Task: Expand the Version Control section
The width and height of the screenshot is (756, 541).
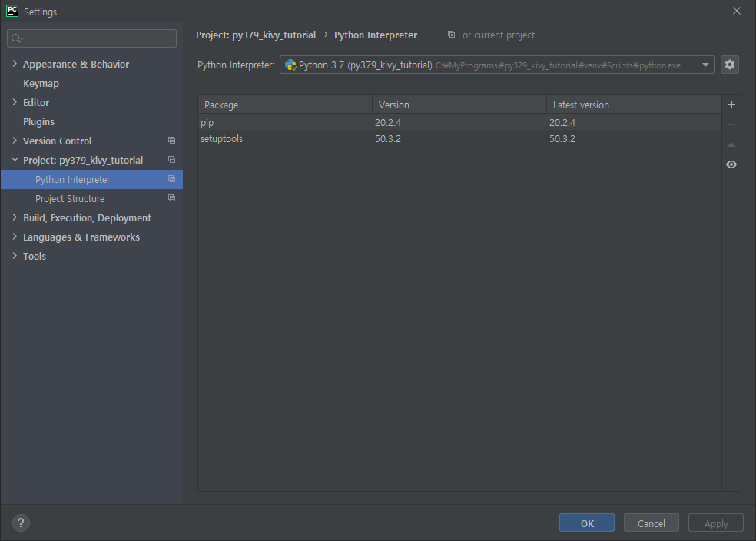Action: (15, 141)
